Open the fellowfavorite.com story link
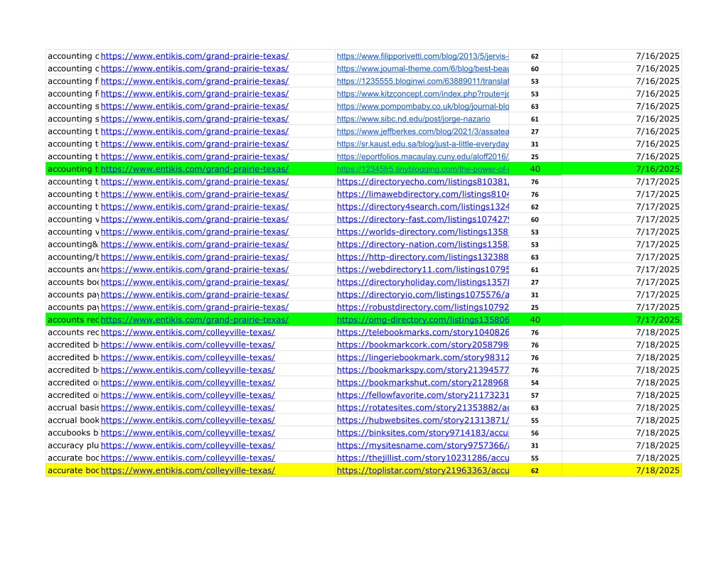Viewport: 728px width, 562px height. point(422,394)
